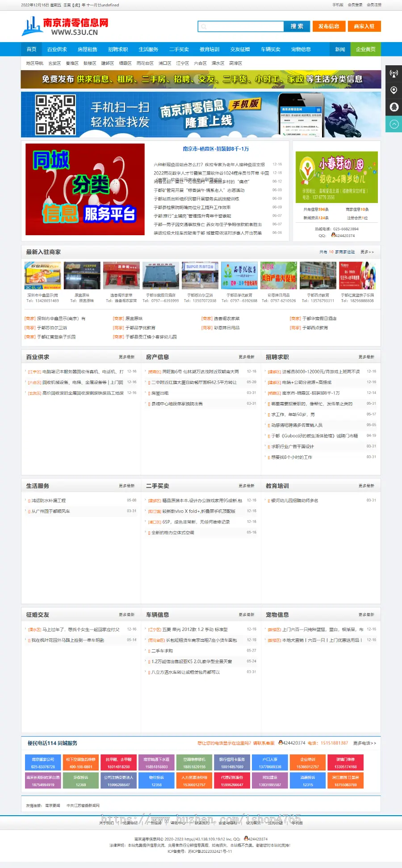Screen dimensions: 402x868
Task: Click the QQ icon in the footer copyright line
Action: [x=246, y=838]
